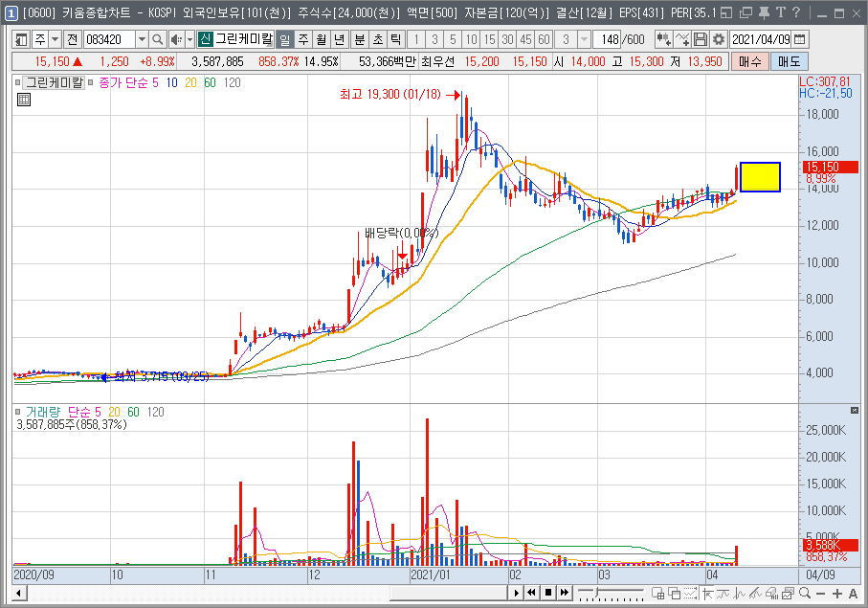This screenshot has height=608, width=868.
Task: Select the monthly (월) chart period
Action: pos(322,39)
